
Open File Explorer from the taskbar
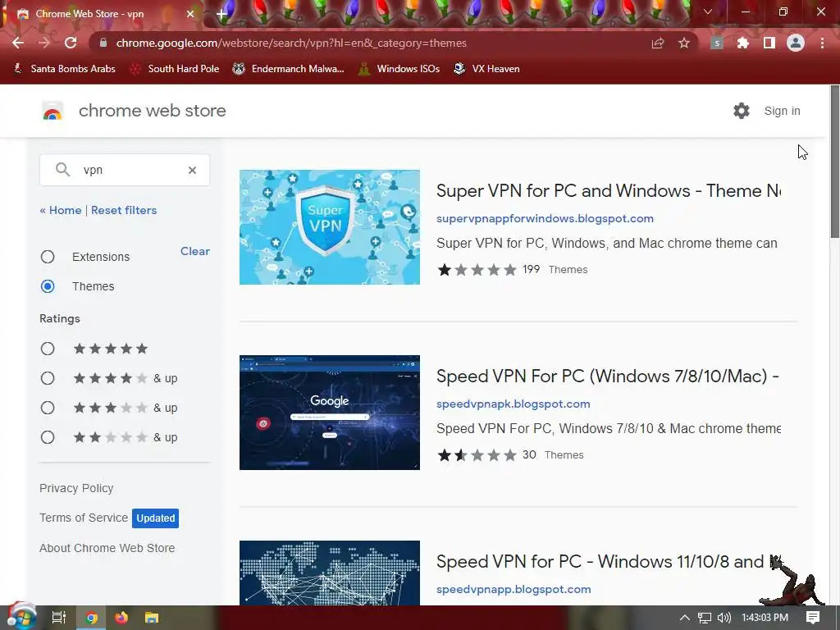click(152, 618)
